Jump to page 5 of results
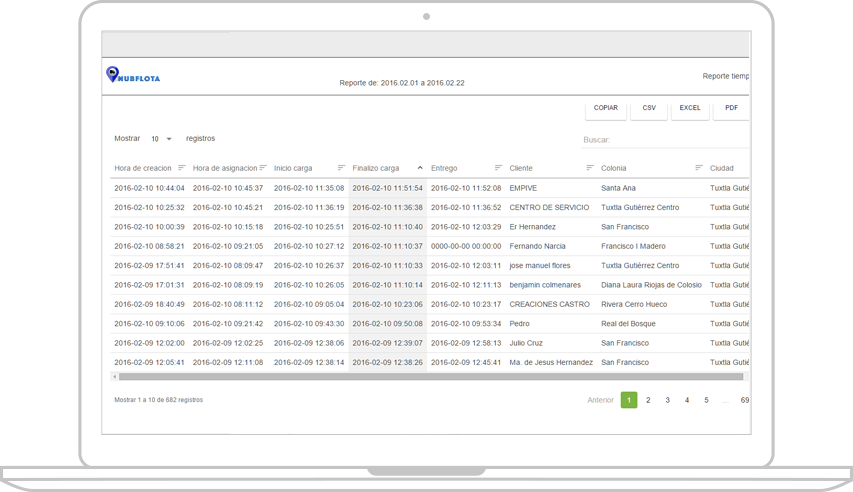 (x=706, y=400)
